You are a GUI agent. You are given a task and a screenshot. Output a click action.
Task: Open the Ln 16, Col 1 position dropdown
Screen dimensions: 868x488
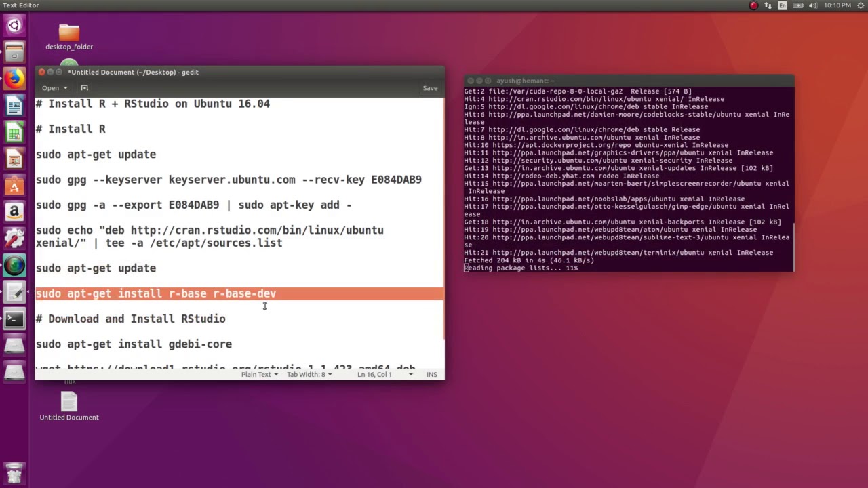[x=385, y=374]
